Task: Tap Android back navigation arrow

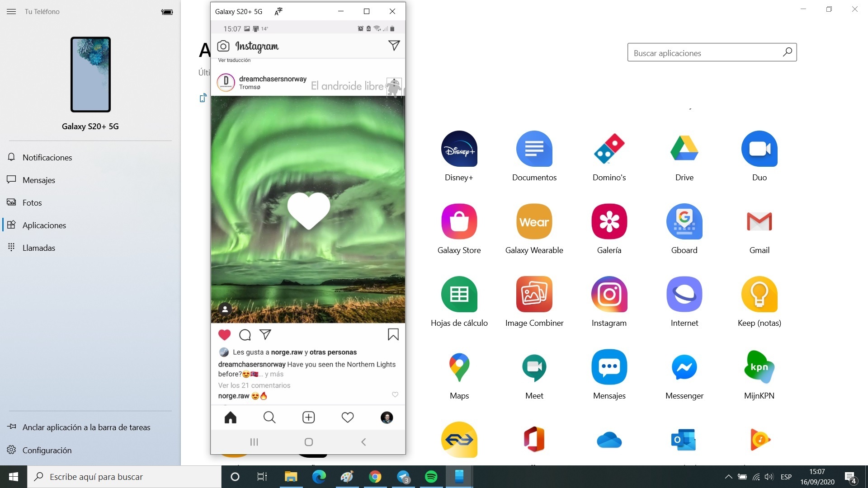Action: [x=363, y=442]
